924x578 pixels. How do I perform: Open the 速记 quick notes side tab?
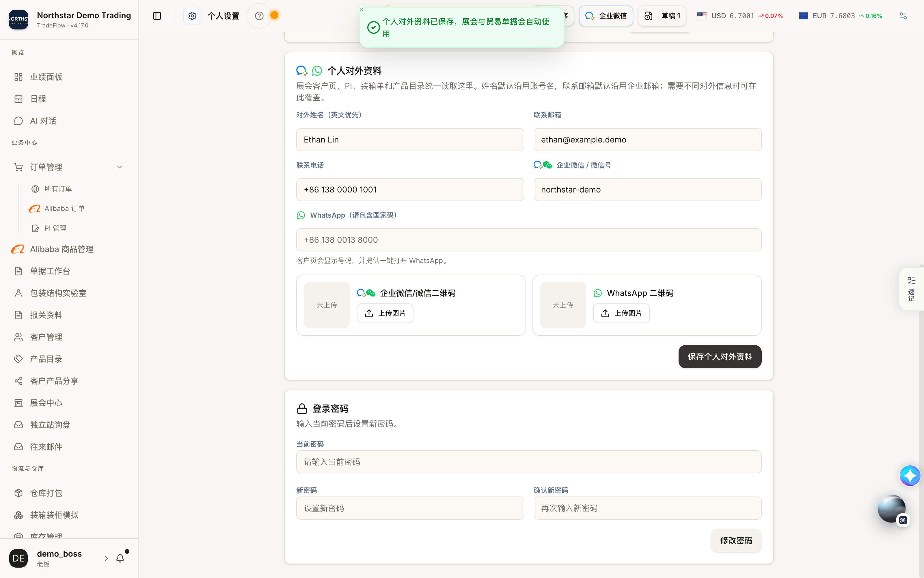pos(911,289)
